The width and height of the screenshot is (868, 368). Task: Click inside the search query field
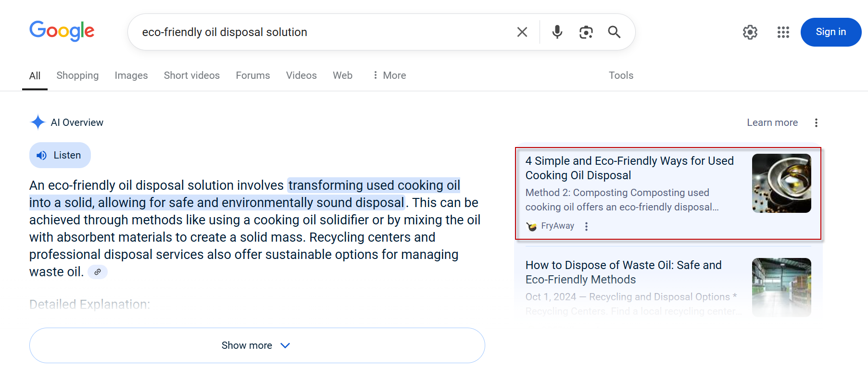pyautogui.click(x=322, y=32)
